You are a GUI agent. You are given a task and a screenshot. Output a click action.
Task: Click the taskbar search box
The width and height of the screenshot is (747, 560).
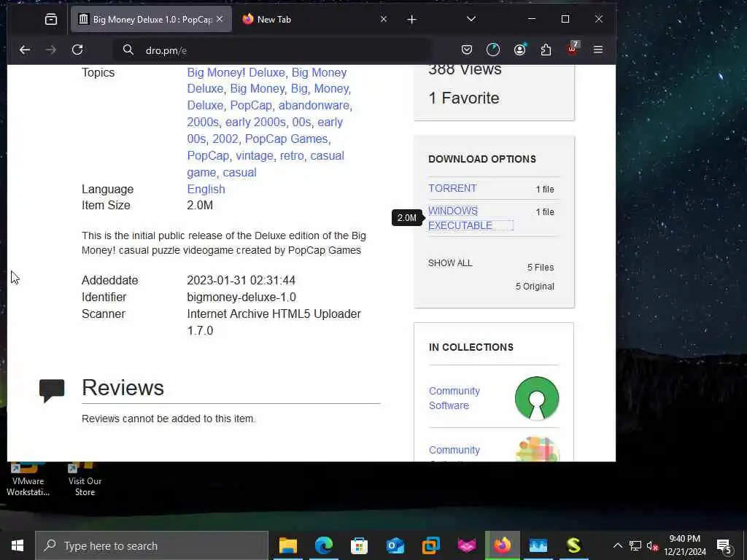click(152, 545)
